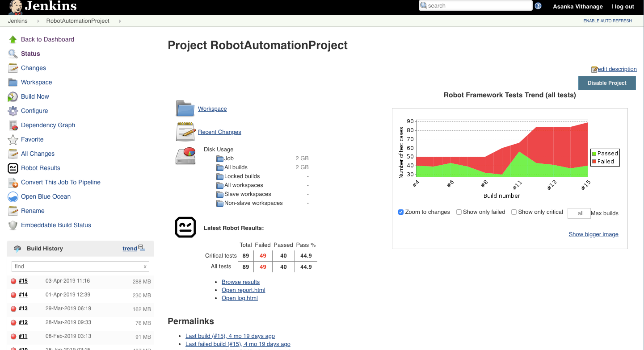Click the green Passed legend swatch

pos(594,154)
